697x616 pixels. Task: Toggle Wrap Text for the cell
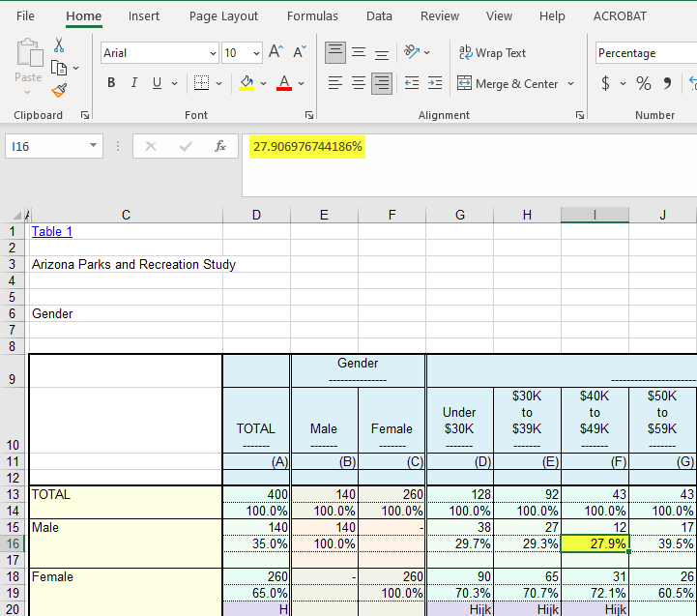(x=492, y=53)
